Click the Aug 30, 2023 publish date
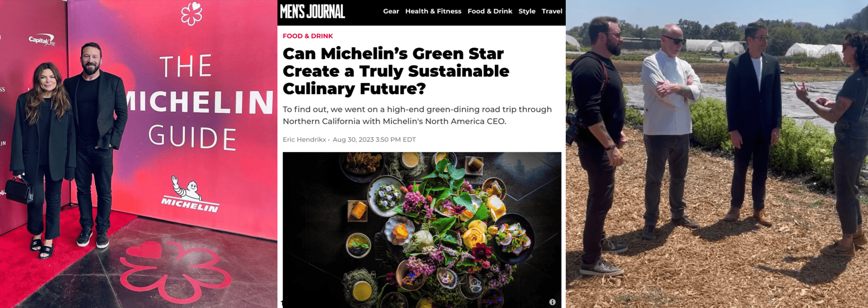This screenshot has height=308, width=868. [374, 140]
